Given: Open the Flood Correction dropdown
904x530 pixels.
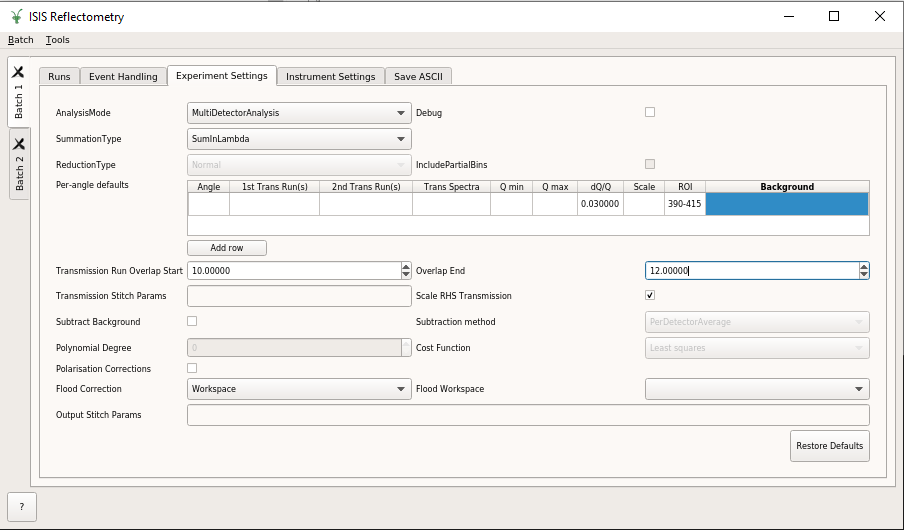Looking at the screenshot, I should (x=299, y=389).
